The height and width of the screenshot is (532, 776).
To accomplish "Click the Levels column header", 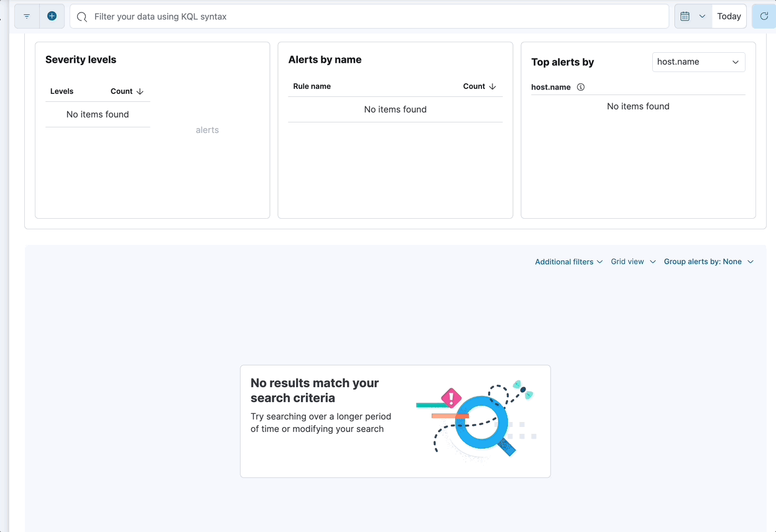I will 62,91.
